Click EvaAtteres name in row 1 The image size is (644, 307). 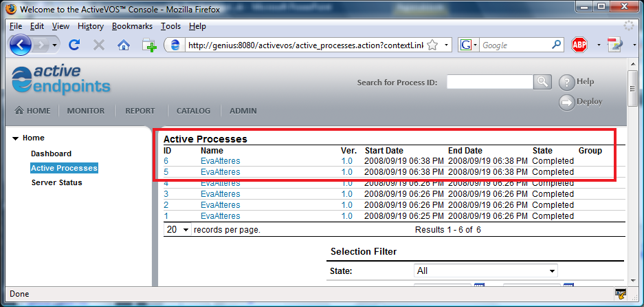221,216
